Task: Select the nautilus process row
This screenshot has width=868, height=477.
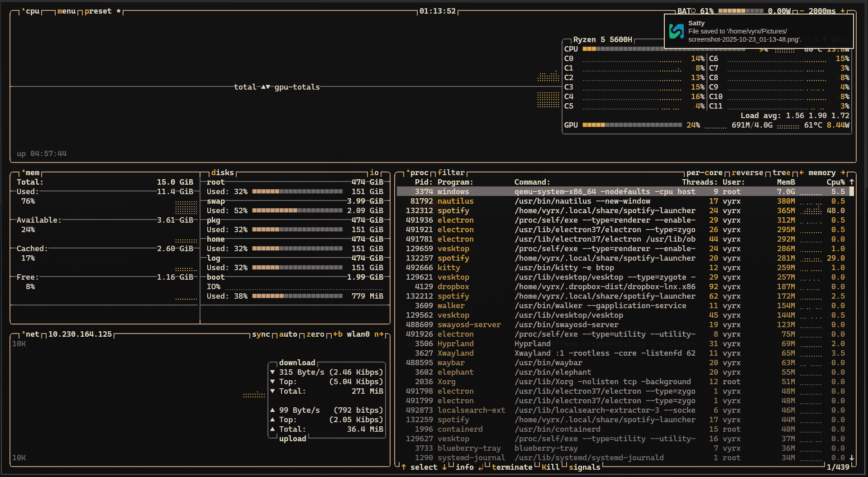Action: point(623,201)
